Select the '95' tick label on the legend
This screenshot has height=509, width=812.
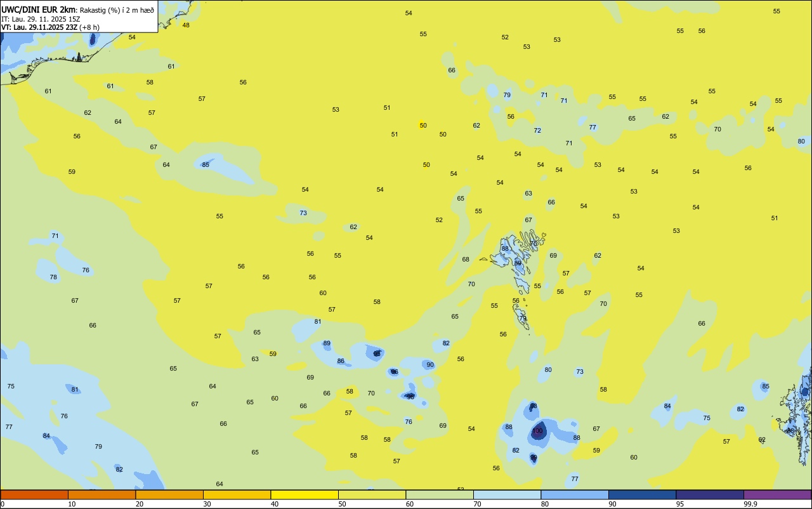[680, 504]
